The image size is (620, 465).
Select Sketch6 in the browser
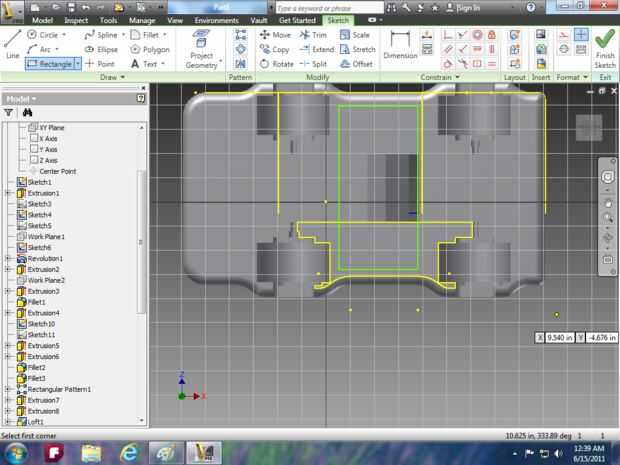click(x=34, y=248)
